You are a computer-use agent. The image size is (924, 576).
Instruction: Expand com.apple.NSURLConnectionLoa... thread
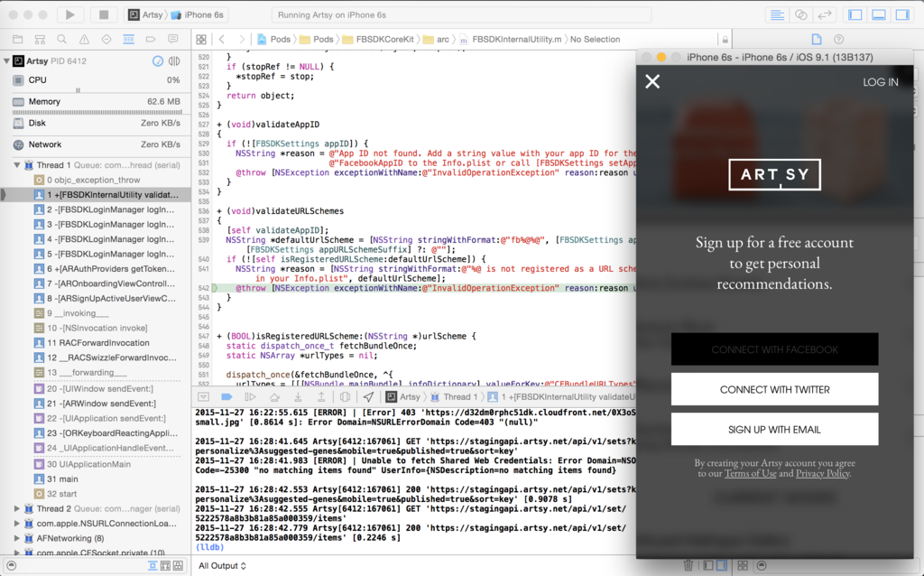click(x=17, y=523)
